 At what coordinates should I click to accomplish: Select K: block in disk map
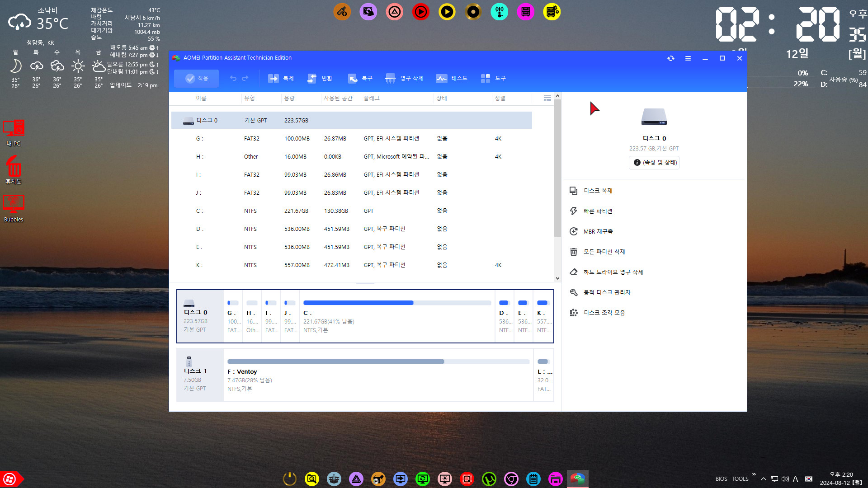tap(543, 316)
